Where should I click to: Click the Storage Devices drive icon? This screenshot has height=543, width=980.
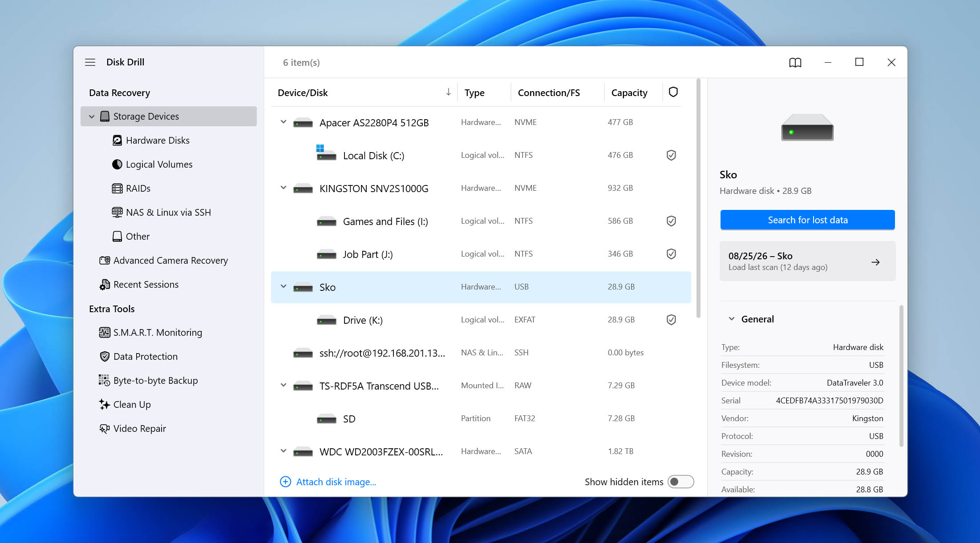pos(105,116)
